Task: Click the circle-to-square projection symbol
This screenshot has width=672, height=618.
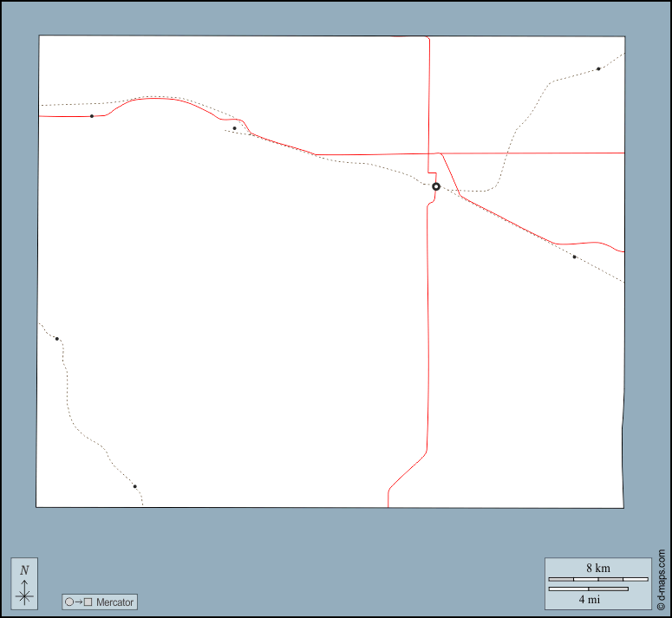Action: coord(78,602)
